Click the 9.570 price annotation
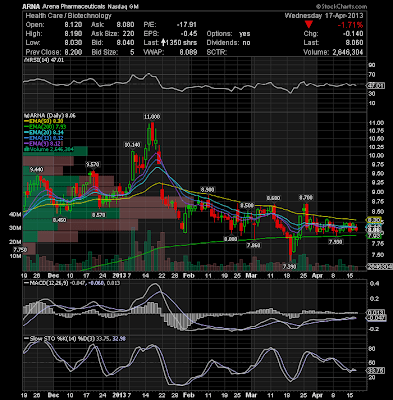Screen dimensions: 393x400 (x=92, y=164)
